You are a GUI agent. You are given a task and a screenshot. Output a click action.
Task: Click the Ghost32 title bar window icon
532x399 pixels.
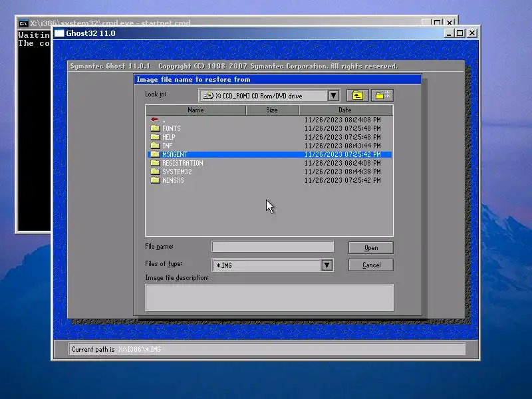[59, 33]
